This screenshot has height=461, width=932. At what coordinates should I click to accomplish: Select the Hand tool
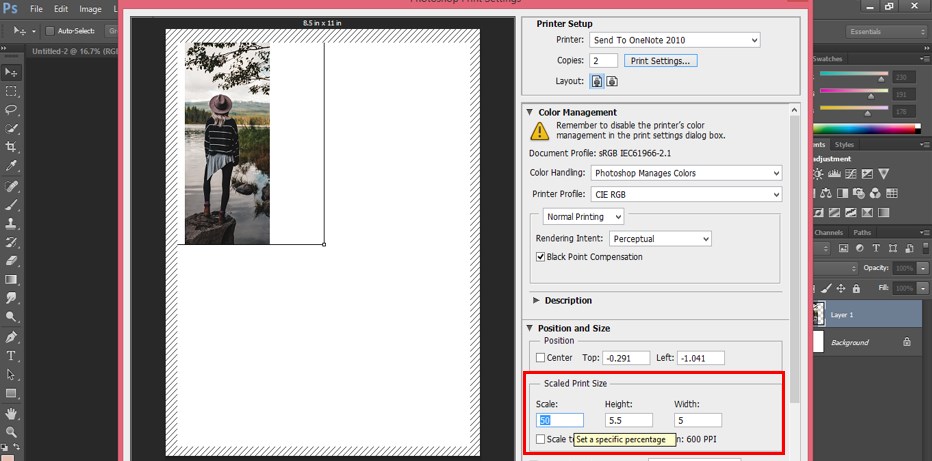point(11,413)
